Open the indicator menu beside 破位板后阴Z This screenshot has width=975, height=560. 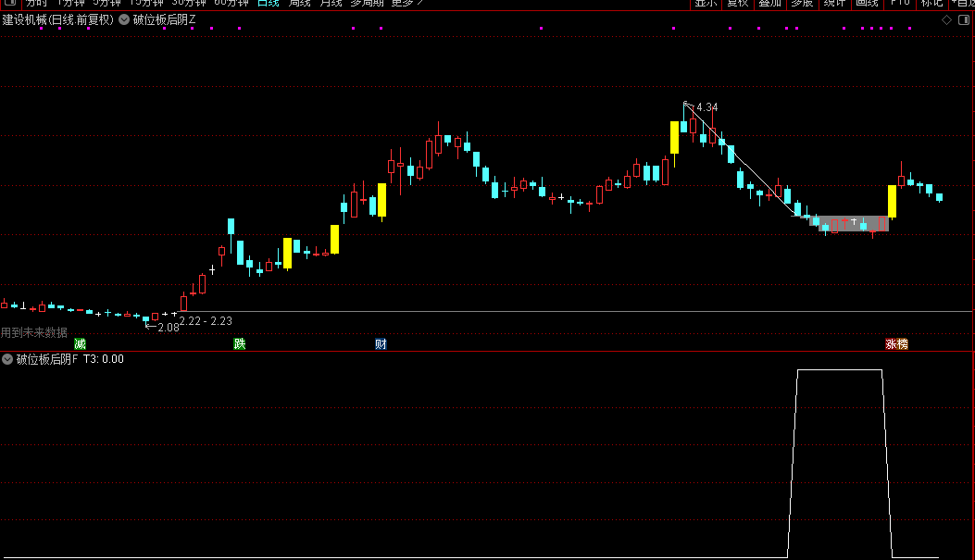124,19
